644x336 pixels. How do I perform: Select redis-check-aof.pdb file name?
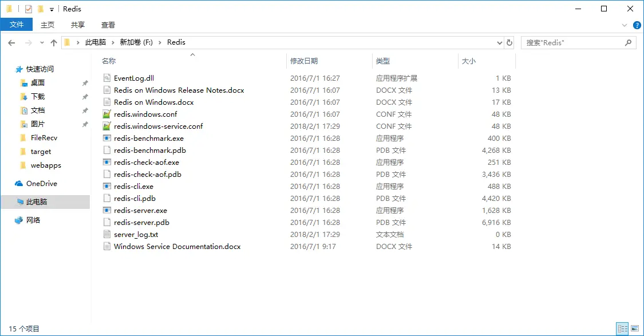click(x=148, y=174)
